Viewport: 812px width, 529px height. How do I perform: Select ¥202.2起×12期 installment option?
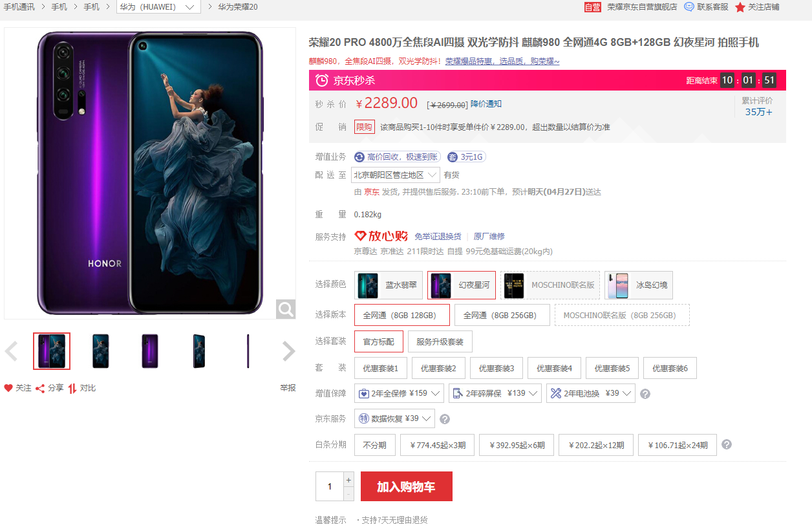click(x=596, y=445)
